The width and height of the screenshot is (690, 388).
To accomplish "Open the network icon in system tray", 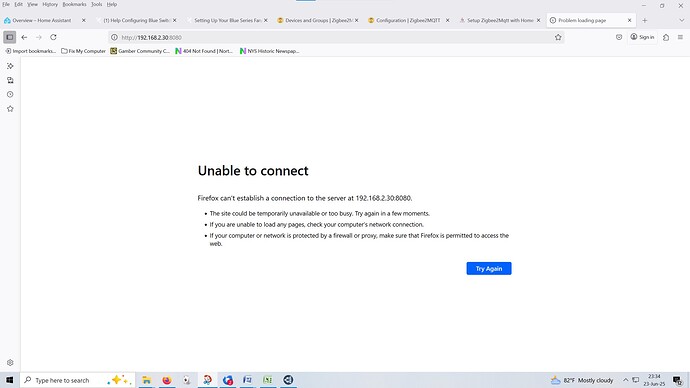I will pyautogui.click(x=635, y=380).
